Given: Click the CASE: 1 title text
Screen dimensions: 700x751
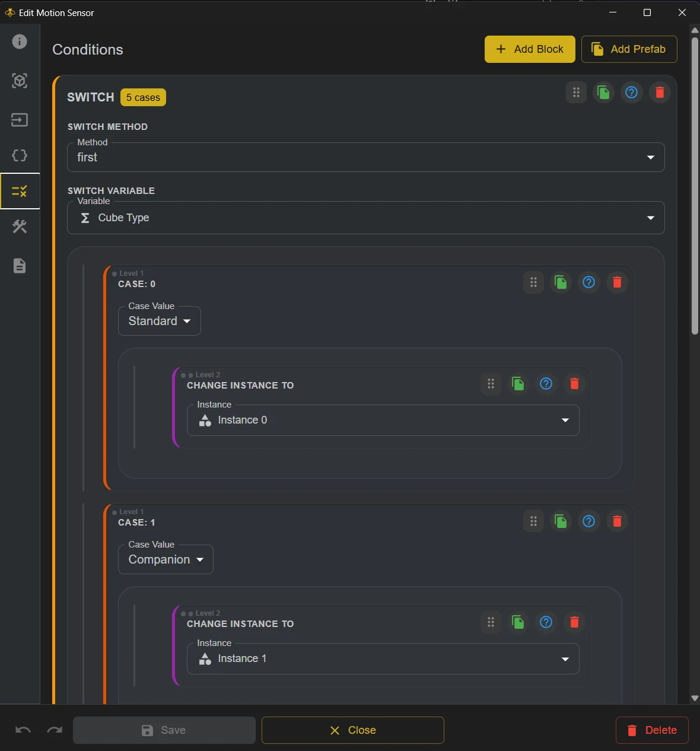Looking at the screenshot, I should pos(136,523).
